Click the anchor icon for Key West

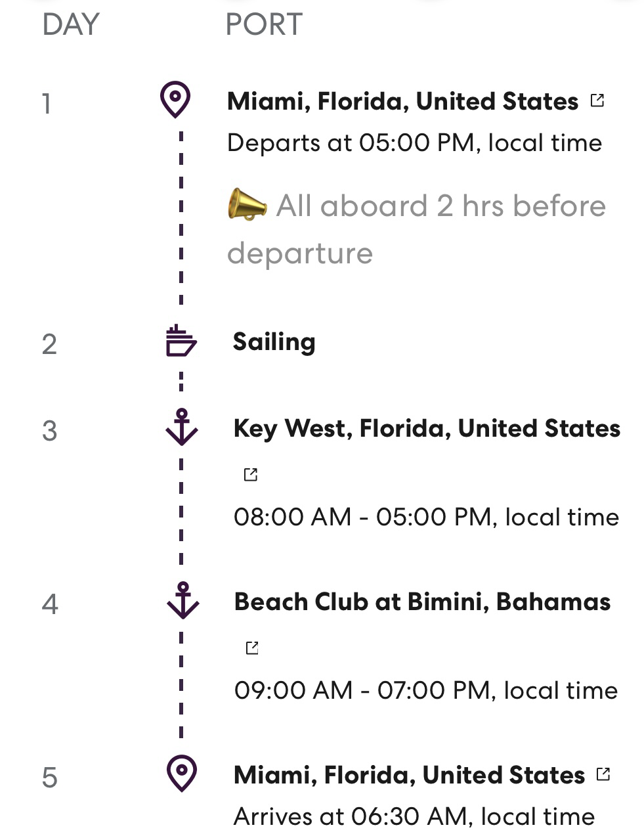(x=182, y=427)
